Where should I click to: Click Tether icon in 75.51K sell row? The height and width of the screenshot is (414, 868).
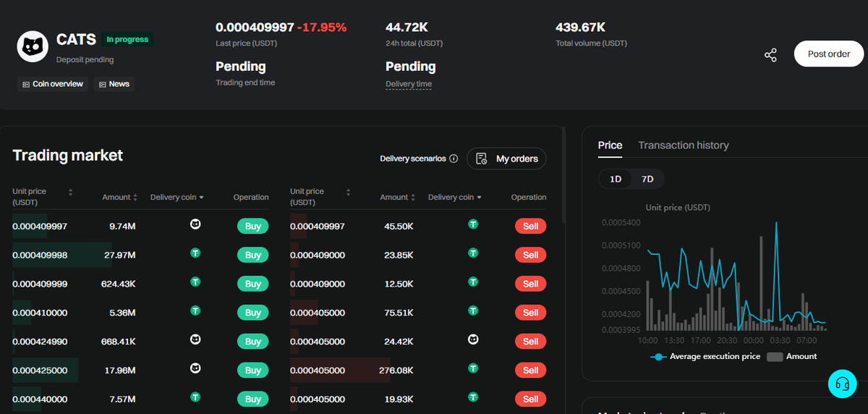tap(473, 310)
